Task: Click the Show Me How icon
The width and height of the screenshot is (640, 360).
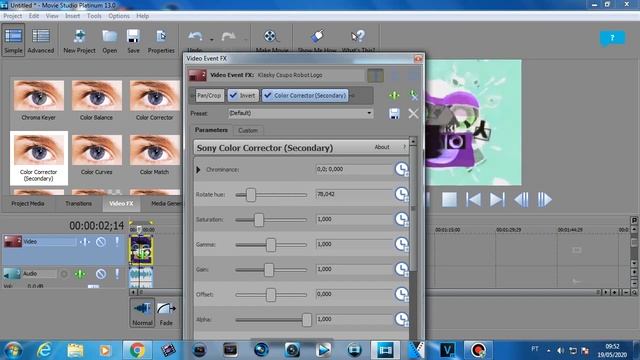Action: 317,37
